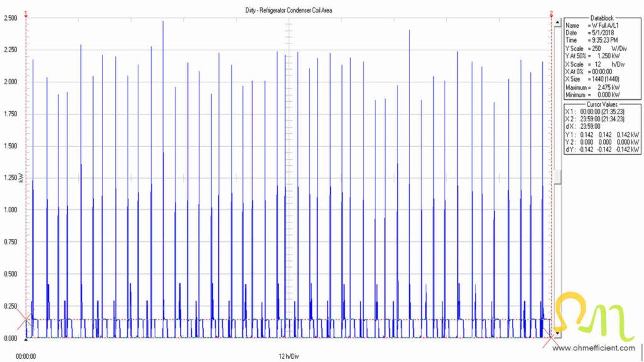Screen dimensions: 644x362
Task: Click the 0.500 y-axis label
Action: (x=10, y=274)
